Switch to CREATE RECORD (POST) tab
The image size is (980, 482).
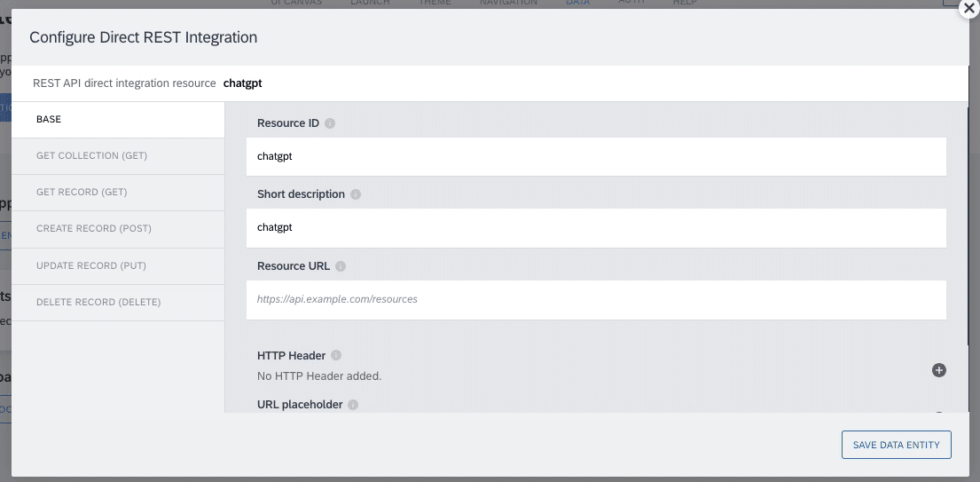click(x=118, y=229)
